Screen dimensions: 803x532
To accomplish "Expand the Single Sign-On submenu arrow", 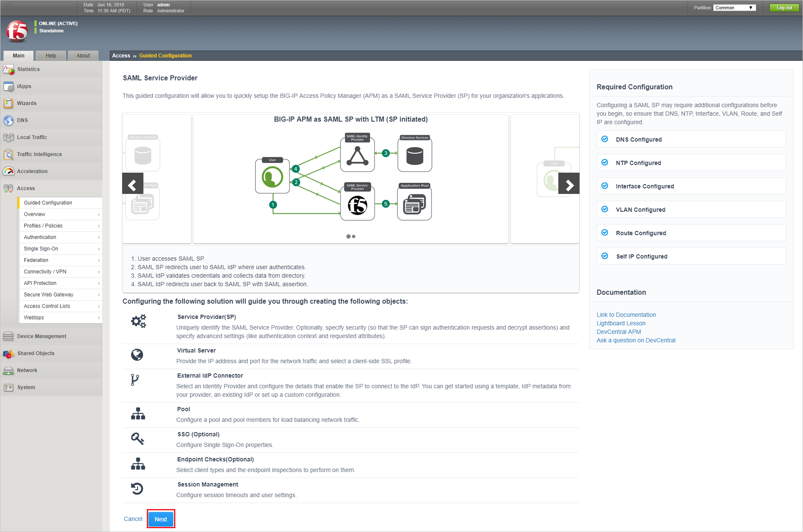I will 99,249.
